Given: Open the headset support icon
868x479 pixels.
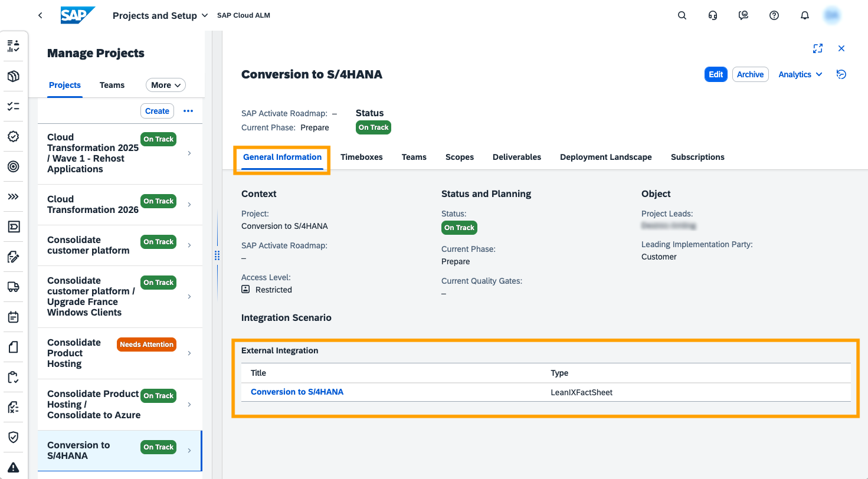Looking at the screenshot, I should (713, 16).
